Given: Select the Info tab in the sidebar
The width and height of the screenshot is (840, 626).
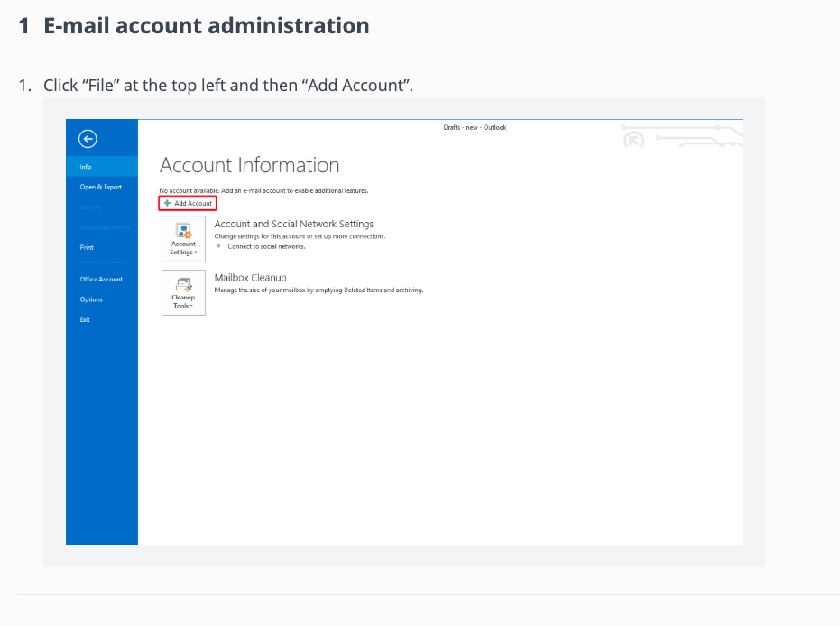Looking at the screenshot, I should [86, 167].
